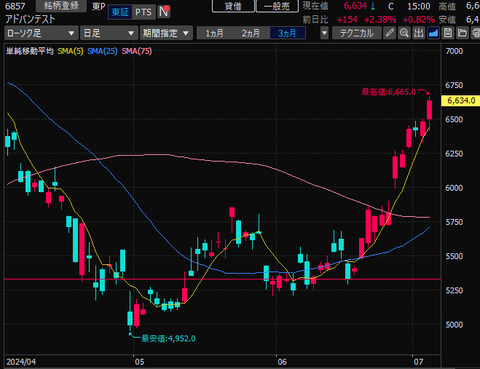Click the アドバンテスト stock name
This screenshot has height=369, width=480.
click(30, 19)
